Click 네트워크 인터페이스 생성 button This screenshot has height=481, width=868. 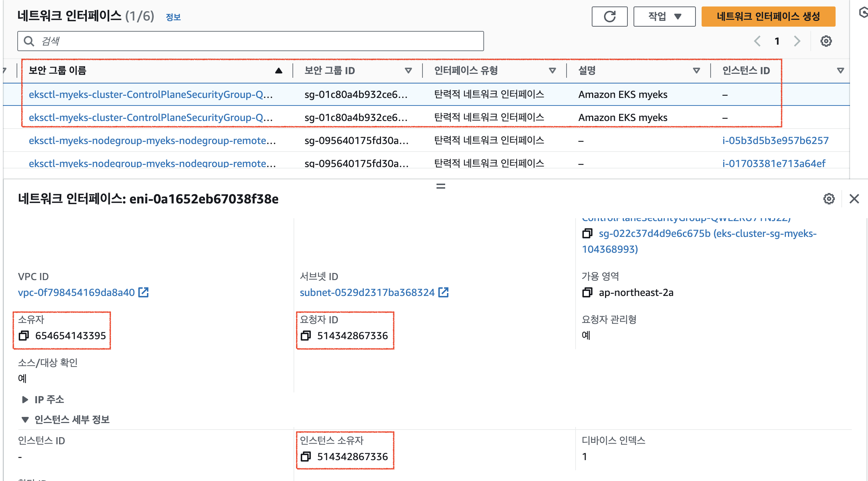click(768, 17)
